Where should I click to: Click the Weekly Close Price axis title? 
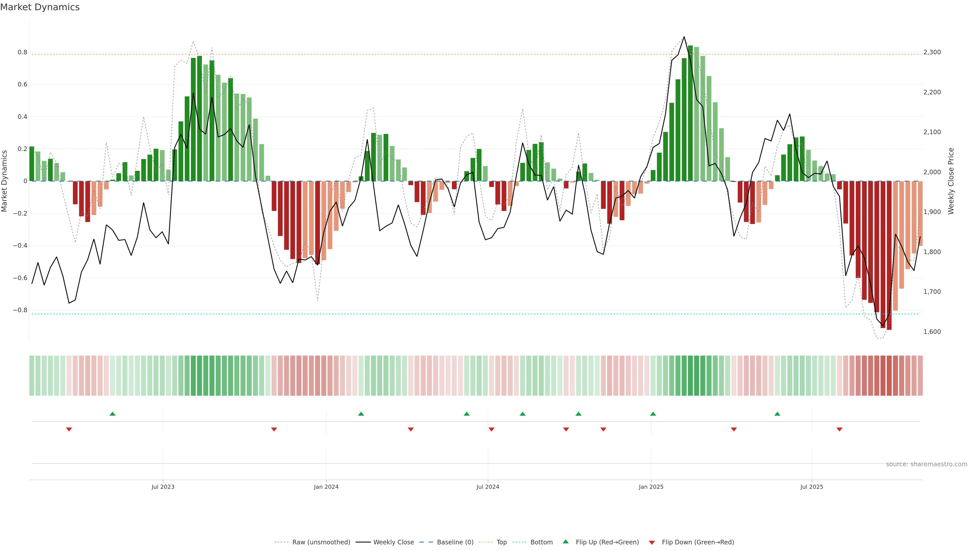951,181
